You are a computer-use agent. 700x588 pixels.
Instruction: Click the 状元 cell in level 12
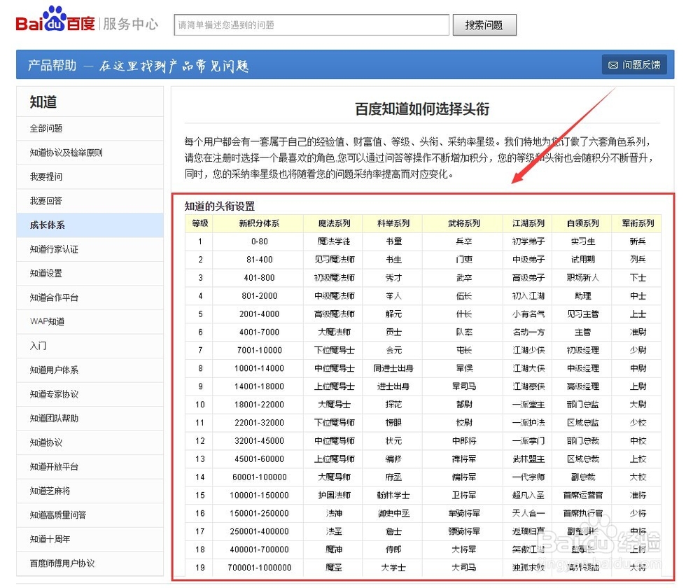click(x=393, y=441)
